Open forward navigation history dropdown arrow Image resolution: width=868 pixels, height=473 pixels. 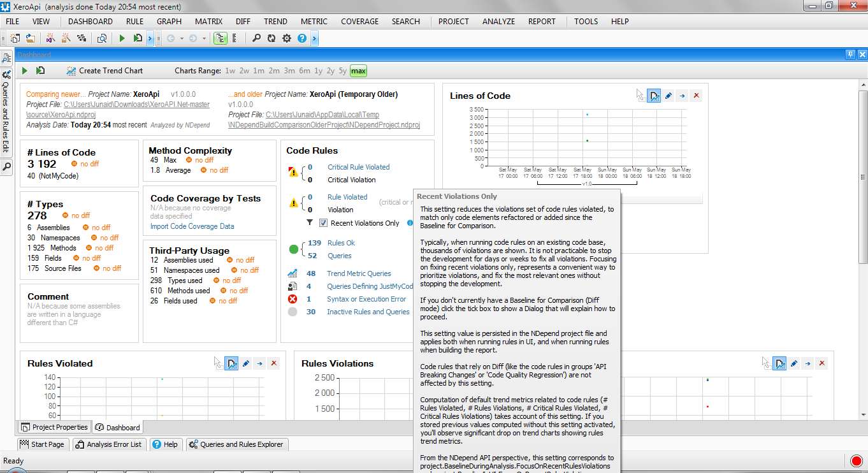pyautogui.click(x=204, y=38)
